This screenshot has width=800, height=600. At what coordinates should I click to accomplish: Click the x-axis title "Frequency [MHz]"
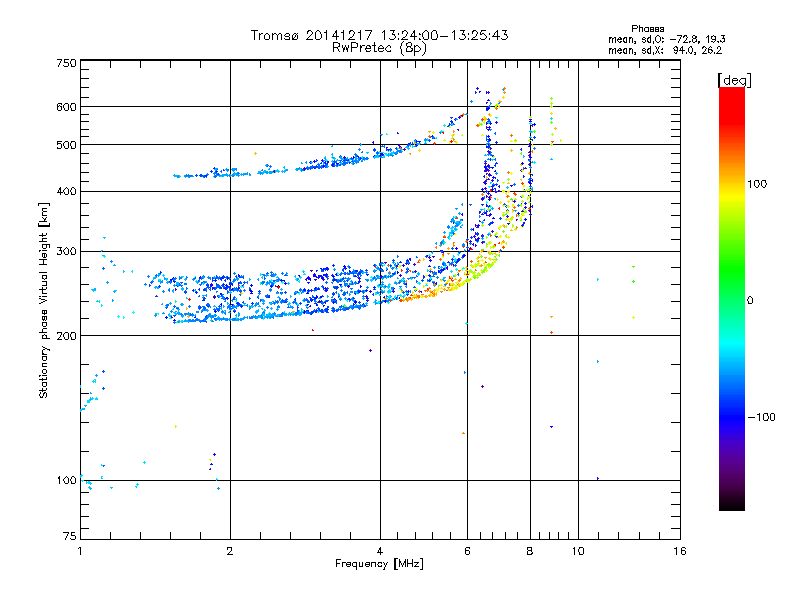[x=379, y=564]
